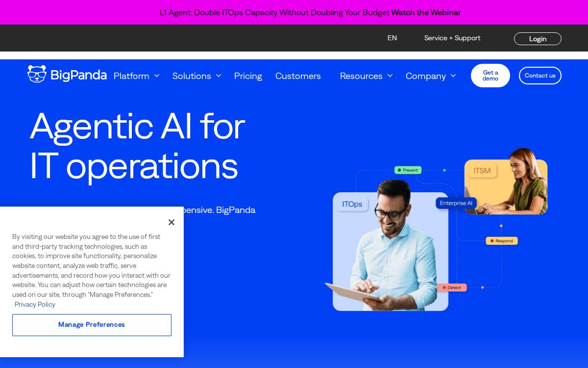Click the Enterprise AI label
The image size is (588, 368).
point(456,203)
